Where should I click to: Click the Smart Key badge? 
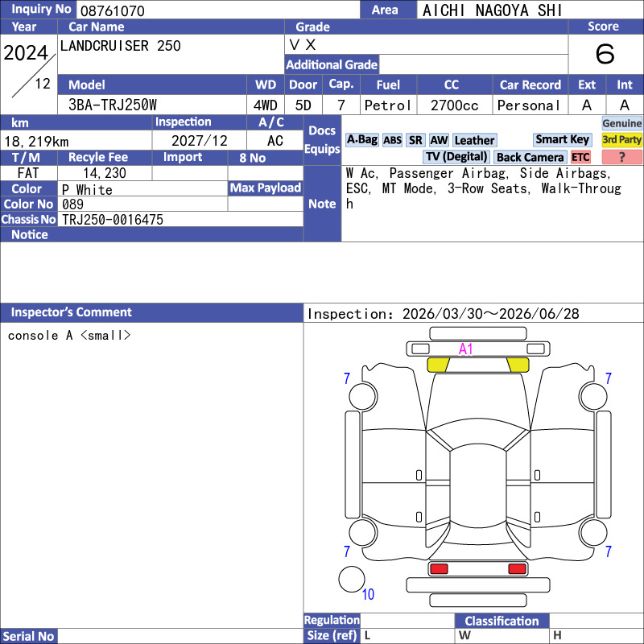click(562, 139)
